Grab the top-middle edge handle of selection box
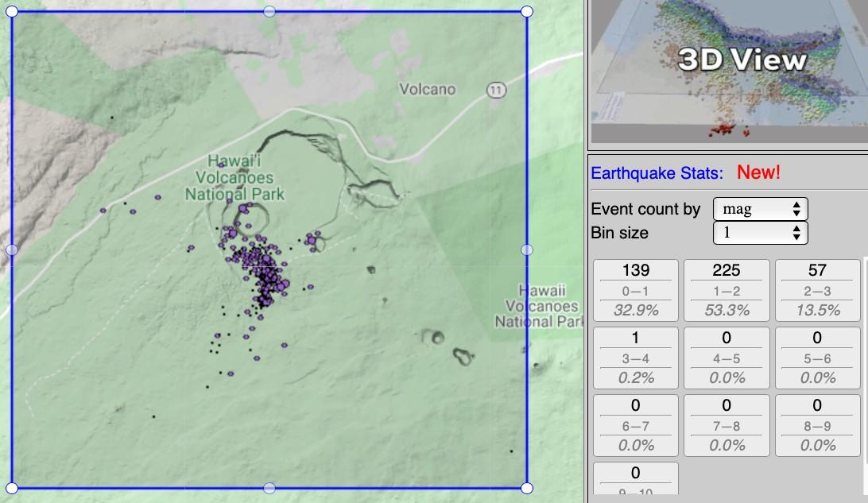The image size is (868, 503). pyautogui.click(x=269, y=11)
